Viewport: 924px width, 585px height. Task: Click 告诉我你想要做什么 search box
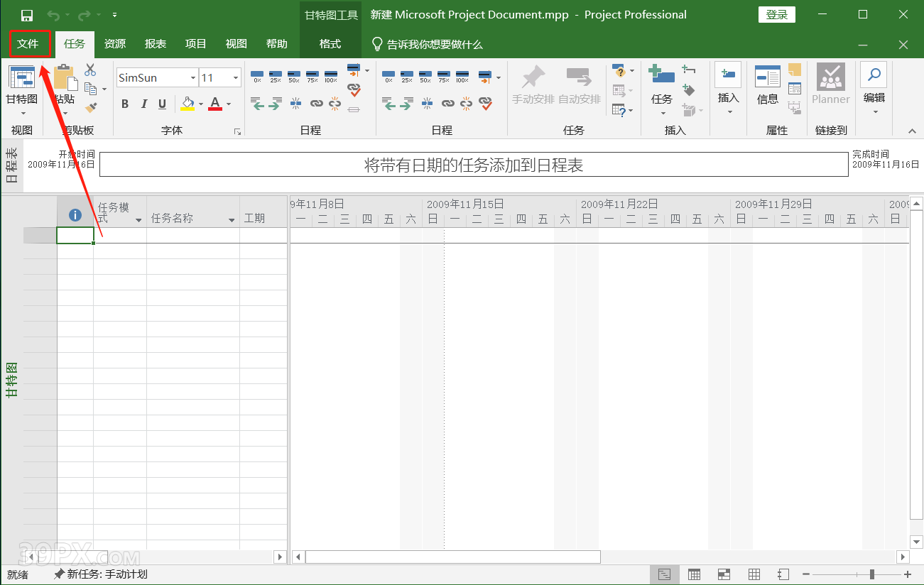coord(427,44)
